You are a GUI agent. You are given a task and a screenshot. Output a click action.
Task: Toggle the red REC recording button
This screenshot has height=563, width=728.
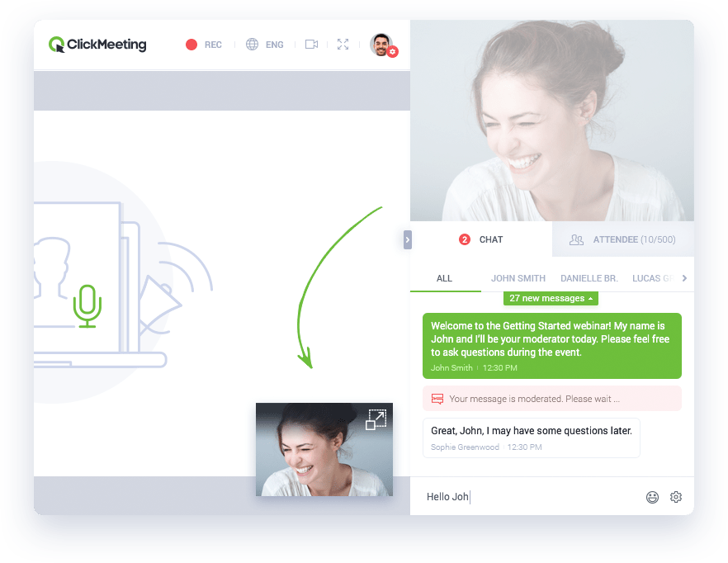(x=204, y=45)
